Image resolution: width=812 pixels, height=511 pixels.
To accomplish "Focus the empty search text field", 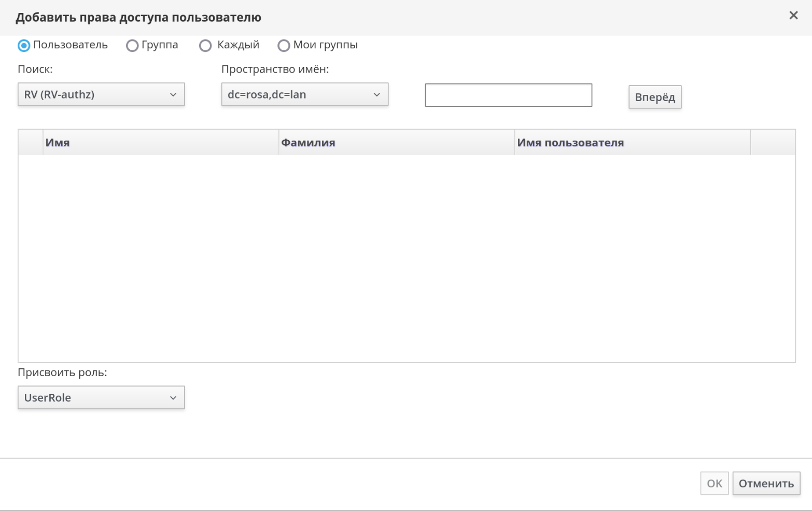I will point(508,95).
